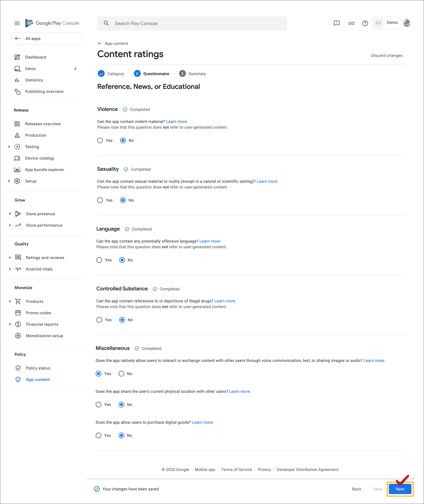Click the Next button

coord(400,489)
